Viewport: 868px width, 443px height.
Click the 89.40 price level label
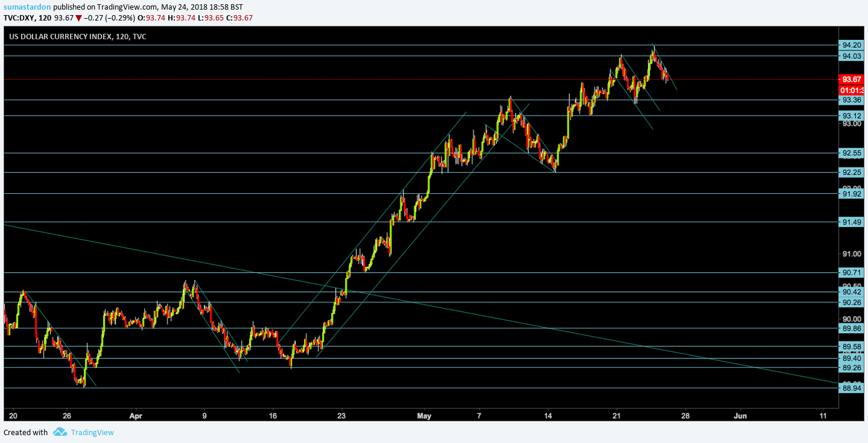click(x=852, y=359)
